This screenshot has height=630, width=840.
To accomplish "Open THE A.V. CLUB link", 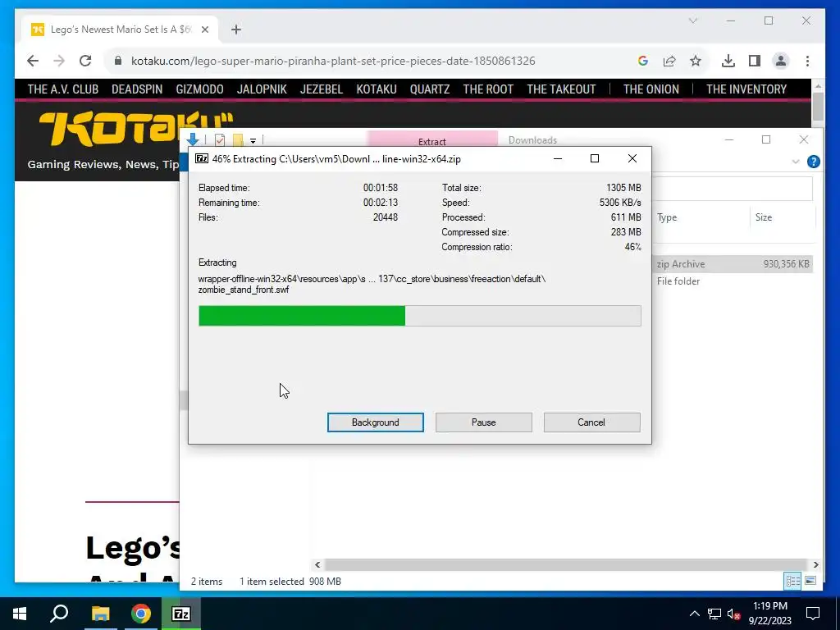I will [x=62, y=89].
